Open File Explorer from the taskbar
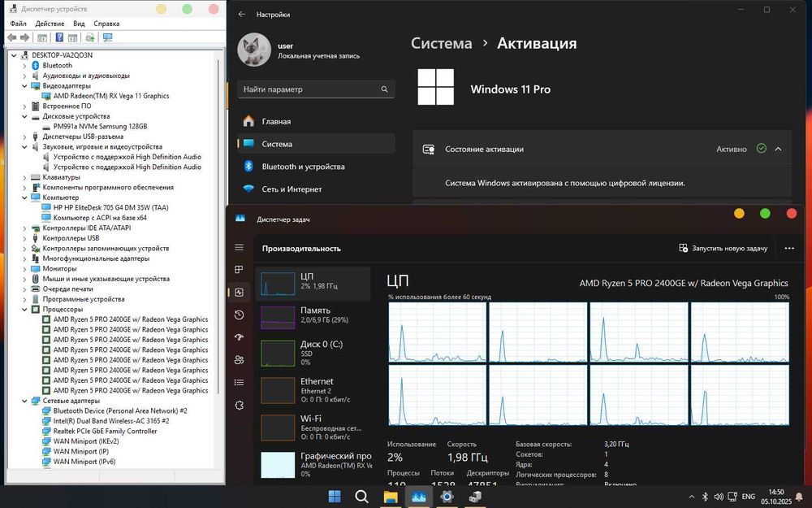The width and height of the screenshot is (812, 508). 390,497
